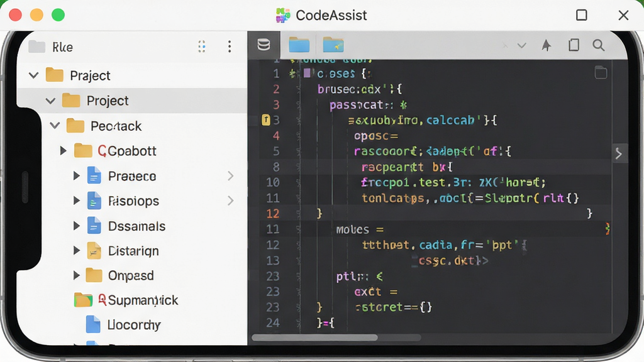Click the right chevron at the end of Risoiops row
Viewport: 644px width, 362px height.
pos(230,200)
